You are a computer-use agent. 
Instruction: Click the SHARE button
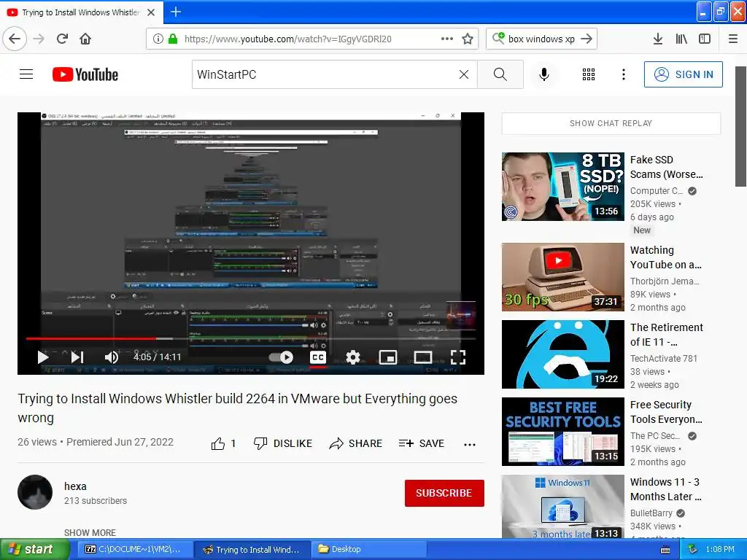(355, 444)
